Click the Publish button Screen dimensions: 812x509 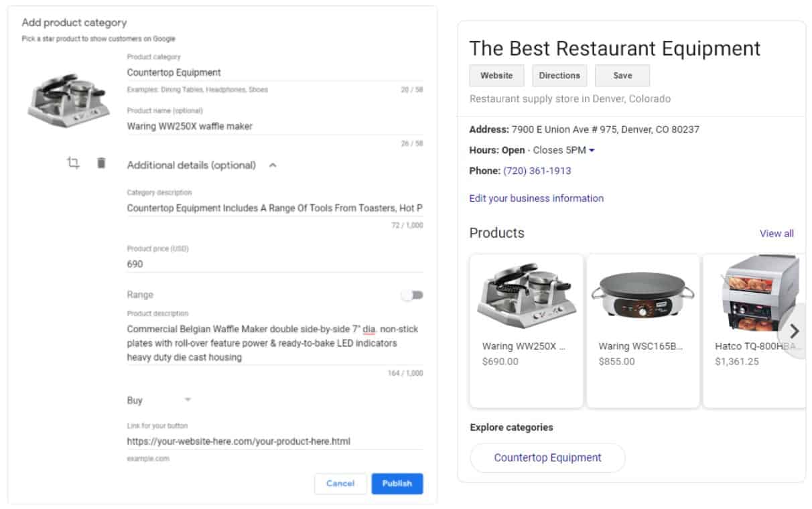click(397, 484)
